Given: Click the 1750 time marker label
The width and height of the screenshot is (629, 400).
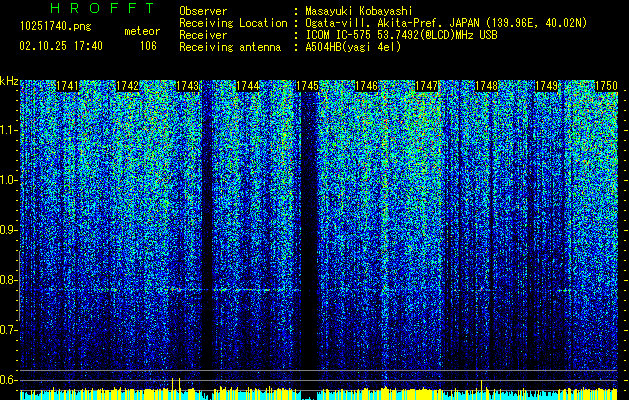Looking at the screenshot, I should 606,86.
